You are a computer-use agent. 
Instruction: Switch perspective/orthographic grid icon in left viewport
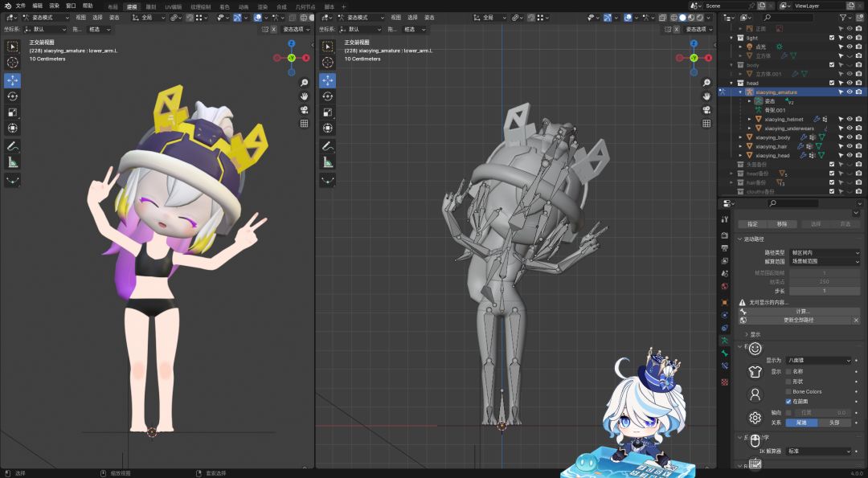point(305,124)
